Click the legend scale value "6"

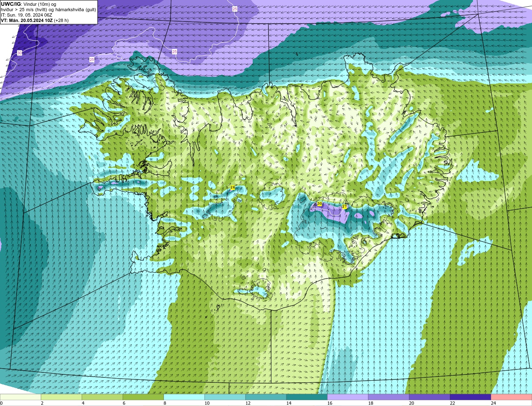(x=124, y=403)
